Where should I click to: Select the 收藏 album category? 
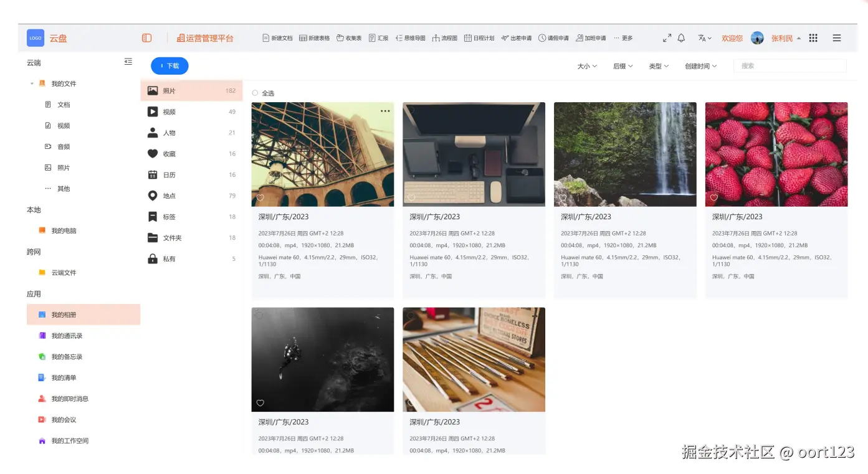click(x=191, y=153)
